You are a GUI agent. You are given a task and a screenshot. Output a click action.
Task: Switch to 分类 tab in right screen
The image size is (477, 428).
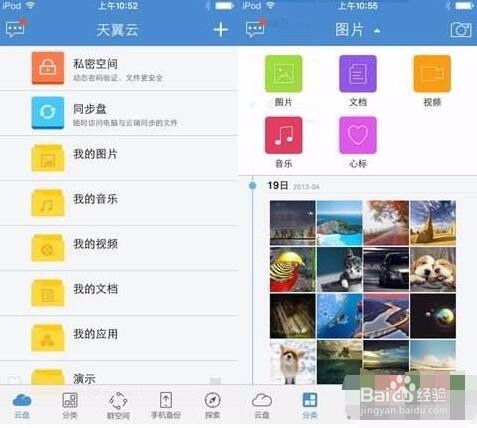tap(310, 406)
